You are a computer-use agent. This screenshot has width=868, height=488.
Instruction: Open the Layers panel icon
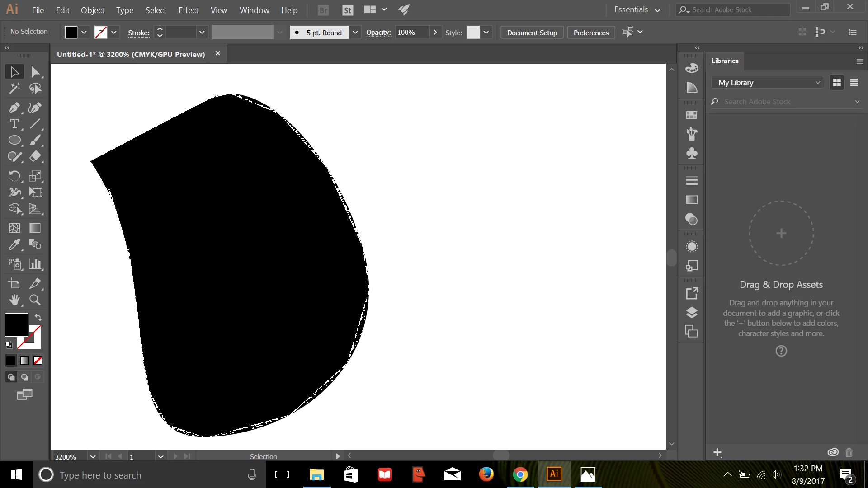[x=692, y=313]
